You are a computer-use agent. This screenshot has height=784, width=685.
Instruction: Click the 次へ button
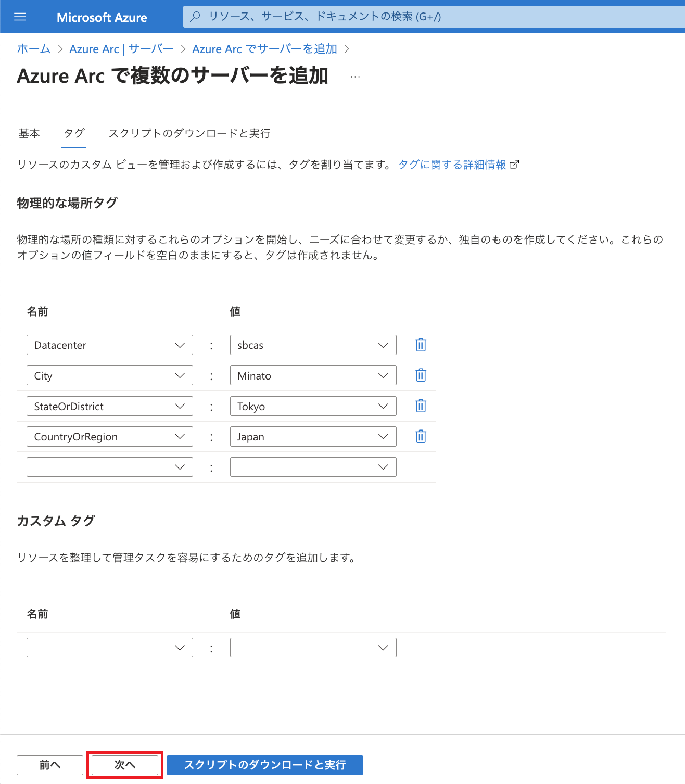[125, 765]
